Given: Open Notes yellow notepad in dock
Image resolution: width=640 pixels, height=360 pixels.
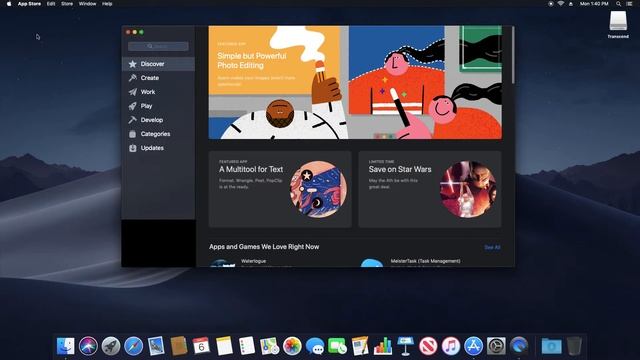Looking at the screenshot, I should click(224, 346).
